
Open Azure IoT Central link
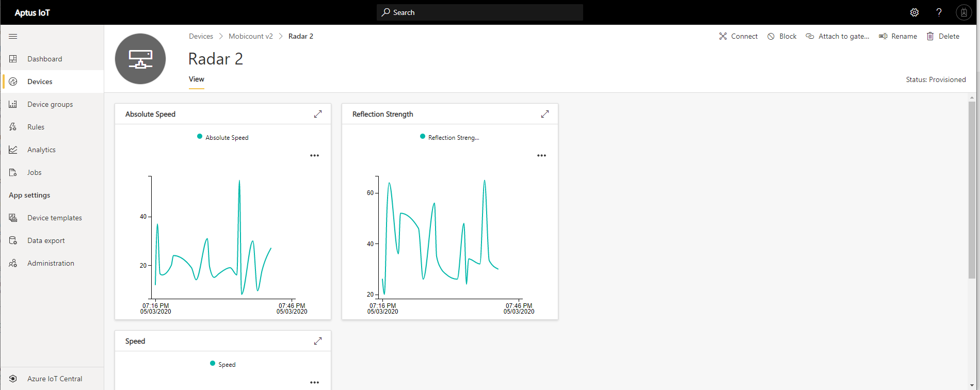tap(52, 379)
